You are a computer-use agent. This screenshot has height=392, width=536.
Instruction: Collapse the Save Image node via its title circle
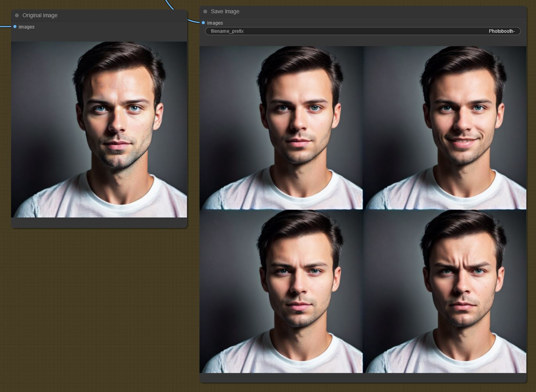(x=205, y=11)
